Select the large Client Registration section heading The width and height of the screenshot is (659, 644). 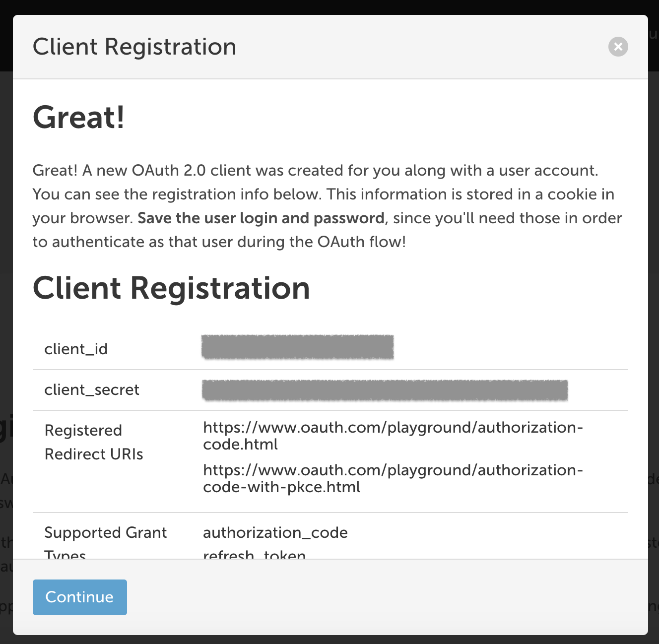click(171, 288)
